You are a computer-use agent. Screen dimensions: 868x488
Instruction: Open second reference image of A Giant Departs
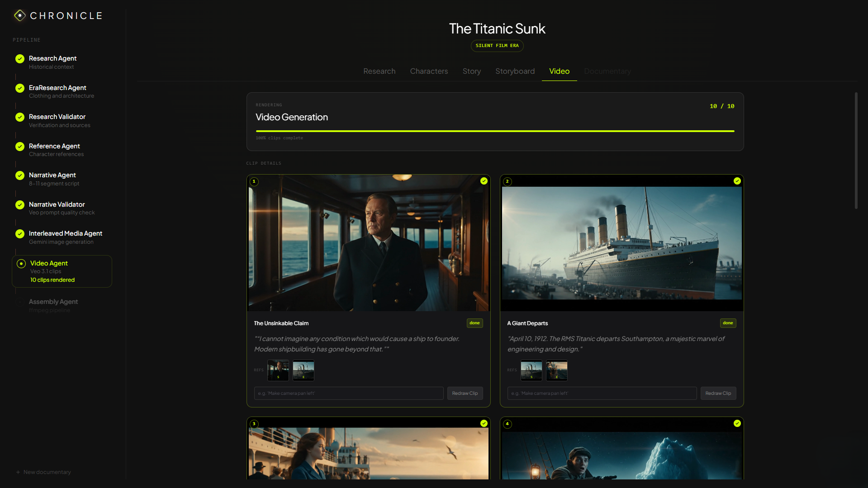click(557, 370)
